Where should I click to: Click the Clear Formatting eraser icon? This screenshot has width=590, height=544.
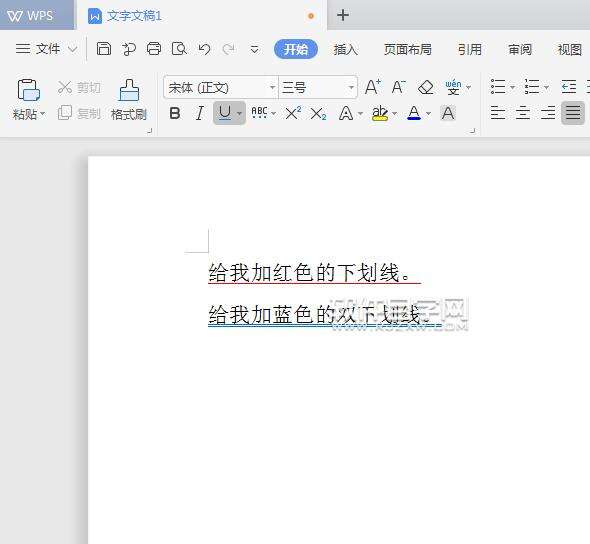pos(426,88)
